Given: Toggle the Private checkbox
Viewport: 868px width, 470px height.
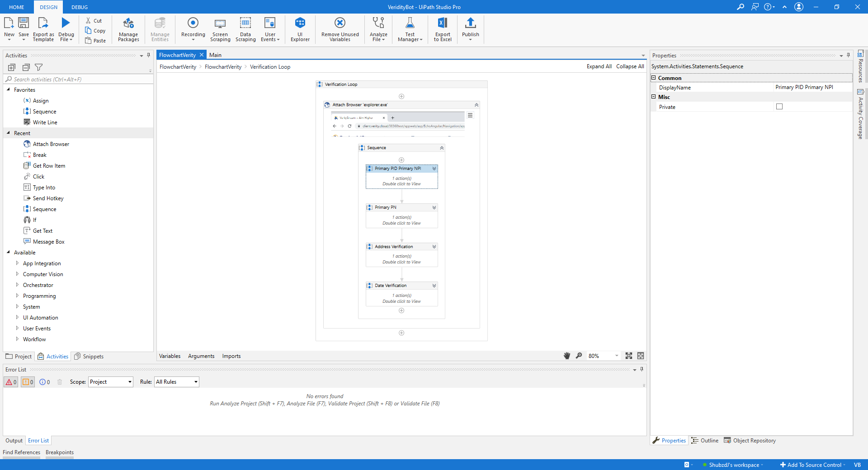Looking at the screenshot, I should (x=779, y=107).
